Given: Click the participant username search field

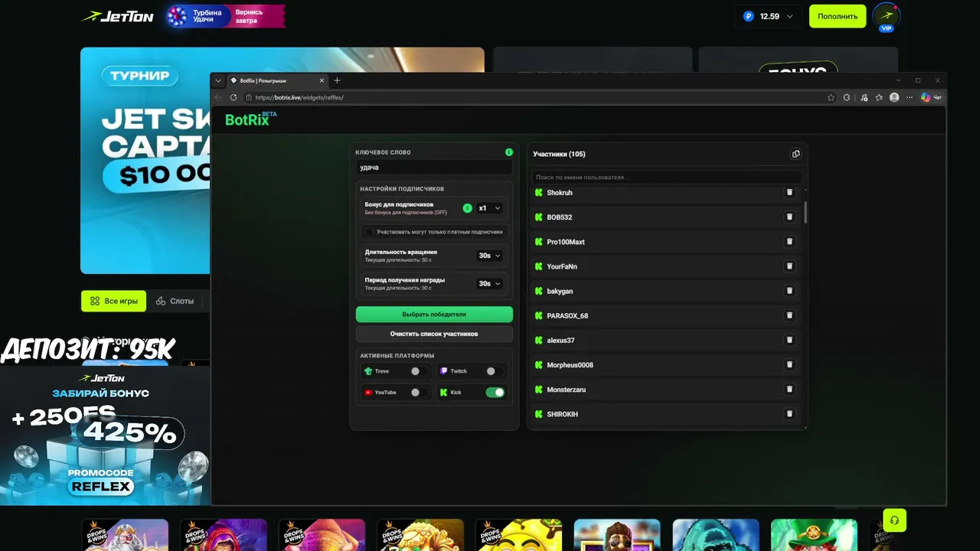Looking at the screenshot, I should tap(667, 177).
